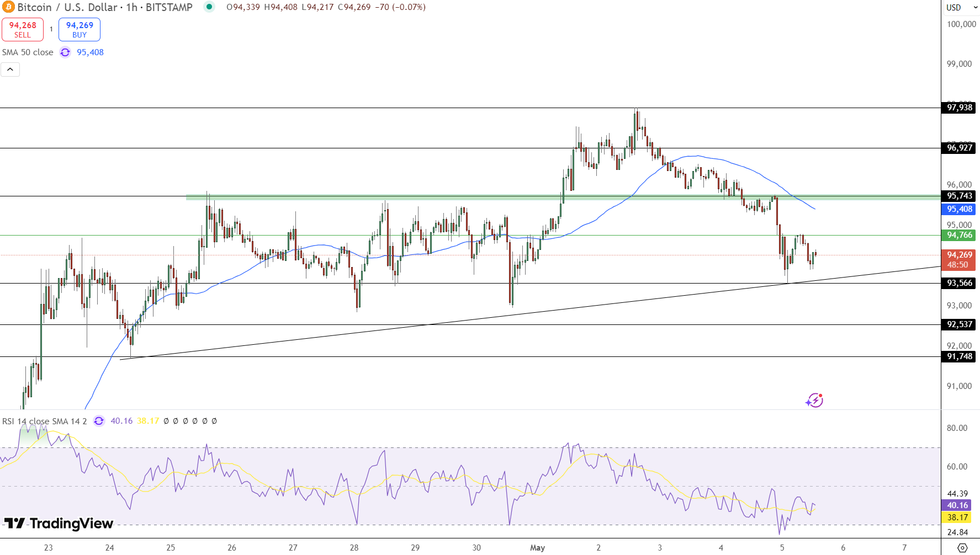The width and height of the screenshot is (980, 555).
Task: Open chart settings gear icon
Action: (x=962, y=548)
